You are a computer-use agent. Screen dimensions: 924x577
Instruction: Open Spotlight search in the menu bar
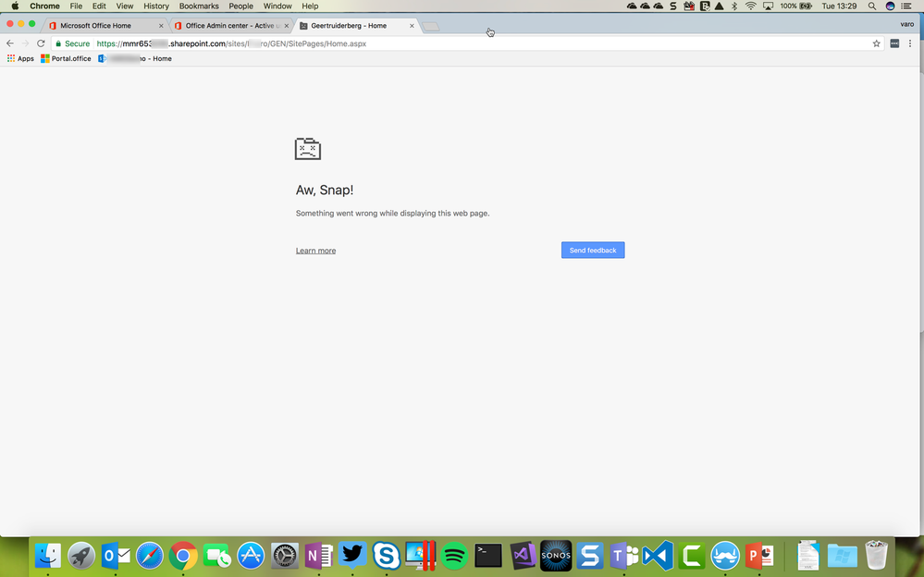tap(872, 6)
